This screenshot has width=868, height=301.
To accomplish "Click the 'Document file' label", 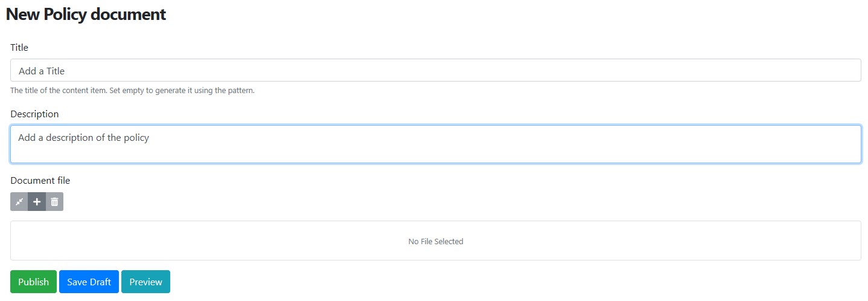I will click(40, 180).
